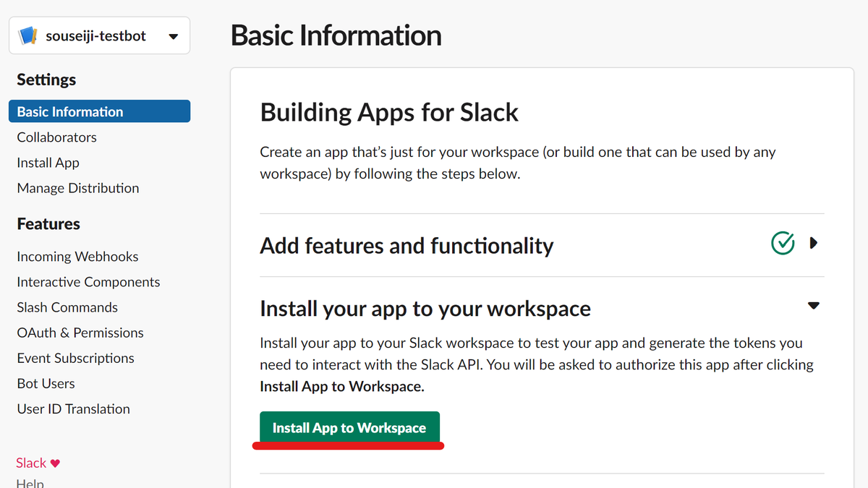Click the Slack heart link
This screenshot has width=868, height=488.
coord(38,463)
